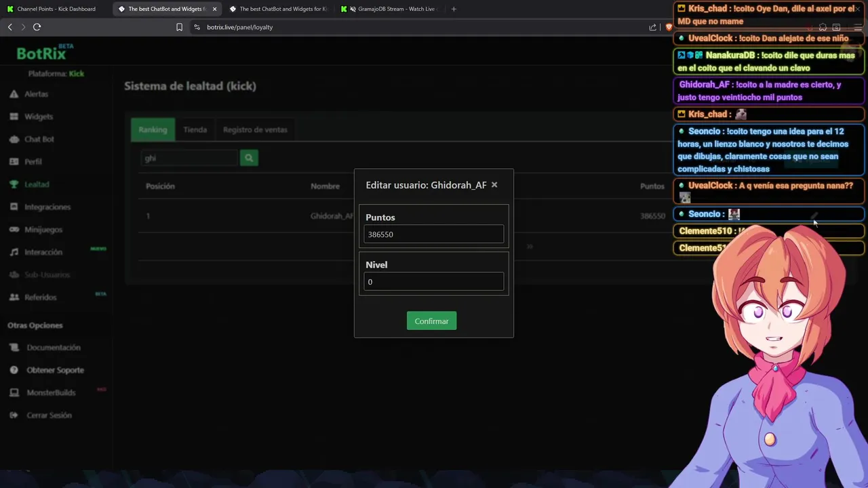
Task: Click the Perfil card icon
Action: pos(14,161)
